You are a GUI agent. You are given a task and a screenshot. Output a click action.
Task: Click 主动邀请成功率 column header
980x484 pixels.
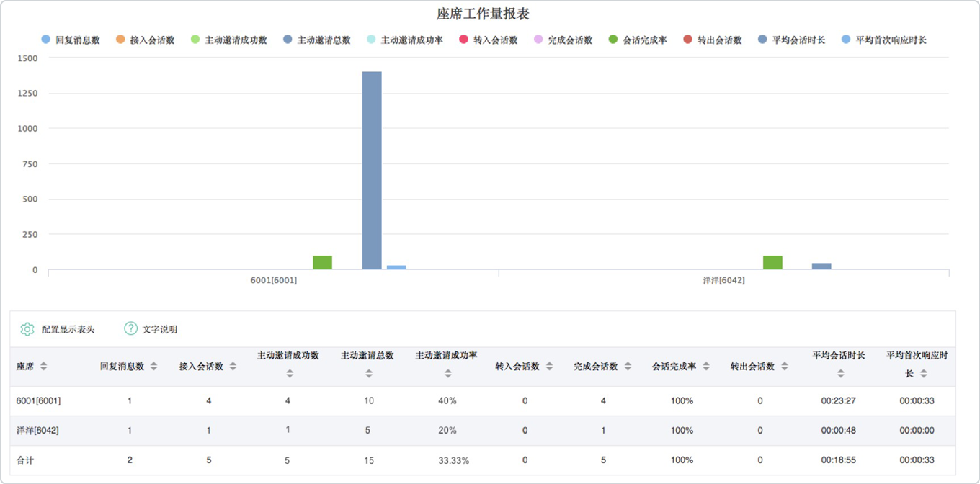[447, 356]
